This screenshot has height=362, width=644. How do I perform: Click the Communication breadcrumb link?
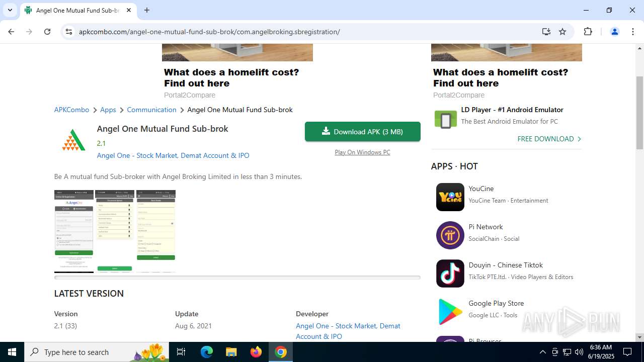pos(151,110)
